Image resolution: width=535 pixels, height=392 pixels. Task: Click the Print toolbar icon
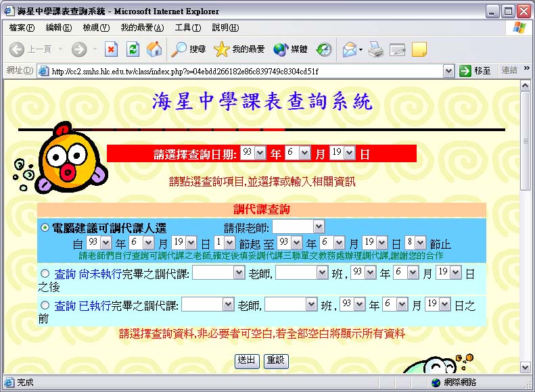coord(376,49)
